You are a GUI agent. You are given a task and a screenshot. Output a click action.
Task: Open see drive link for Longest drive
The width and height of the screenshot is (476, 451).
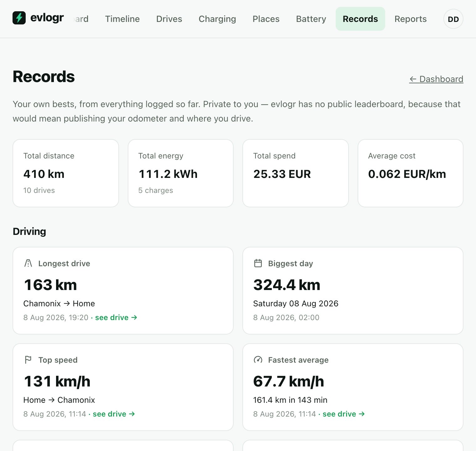pyautogui.click(x=116, y=317)
